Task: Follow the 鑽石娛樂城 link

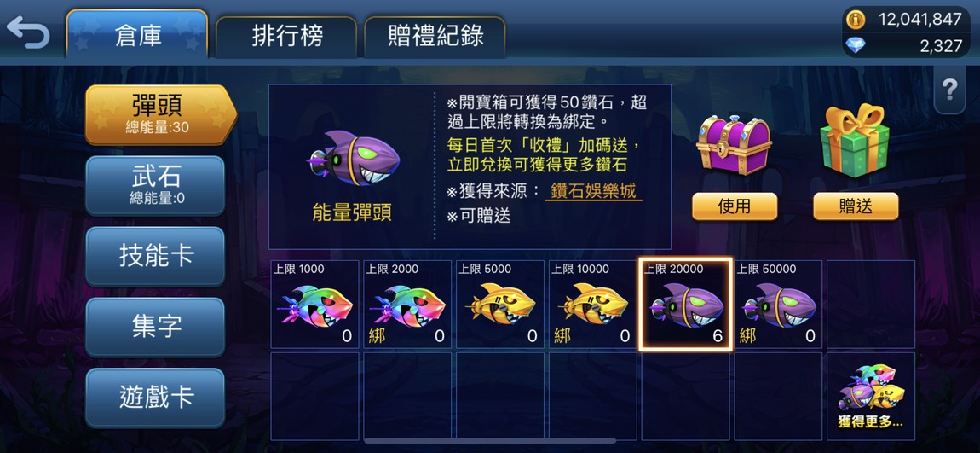Action: (594, 190)
